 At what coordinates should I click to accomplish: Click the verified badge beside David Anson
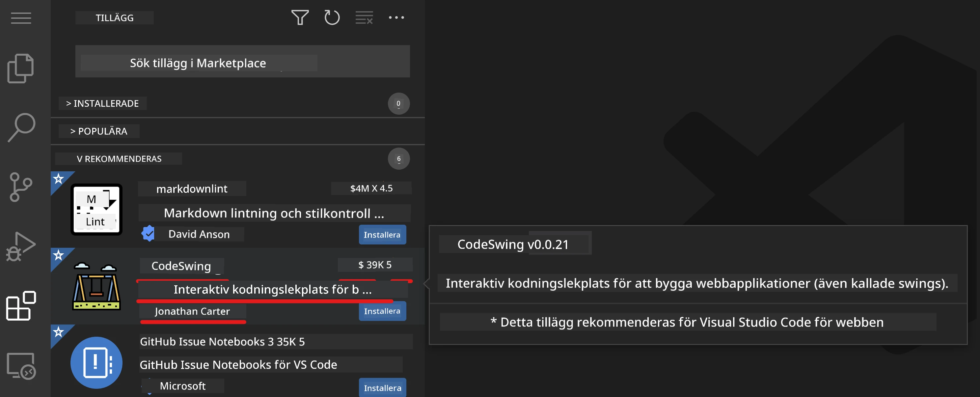(148, 233)
